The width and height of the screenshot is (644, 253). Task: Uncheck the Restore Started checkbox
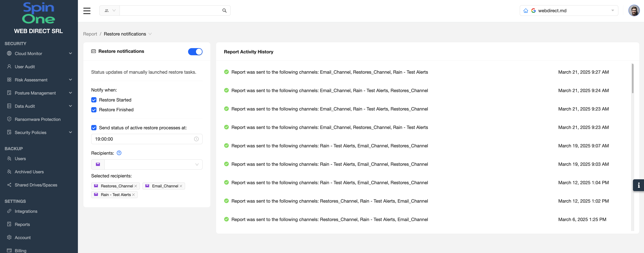(x=94, y=100)
